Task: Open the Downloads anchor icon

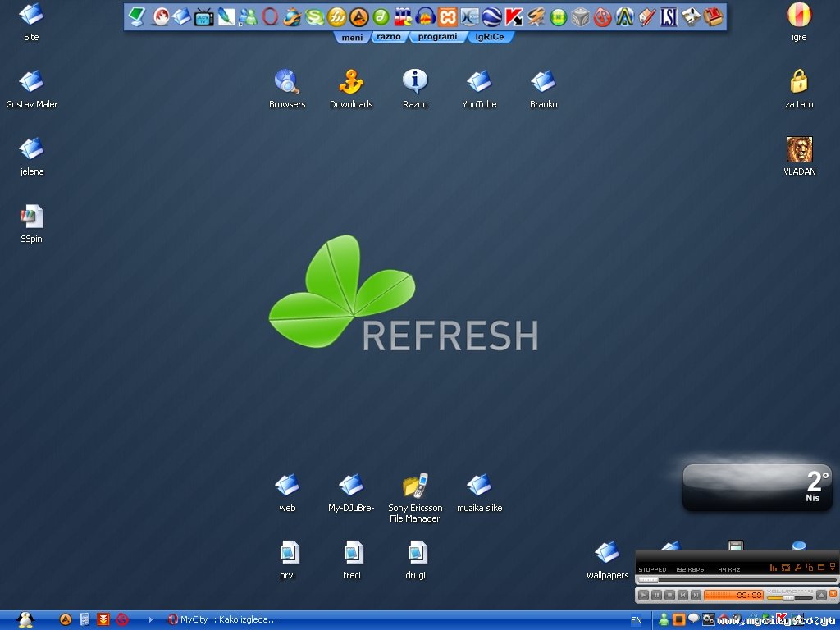Action: (351, 89)
